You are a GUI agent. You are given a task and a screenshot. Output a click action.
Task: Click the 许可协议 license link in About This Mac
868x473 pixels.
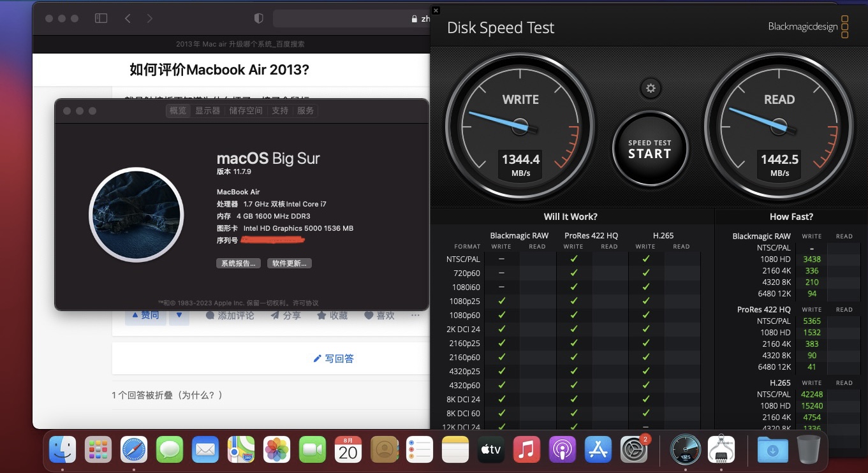tap(305, 303)
